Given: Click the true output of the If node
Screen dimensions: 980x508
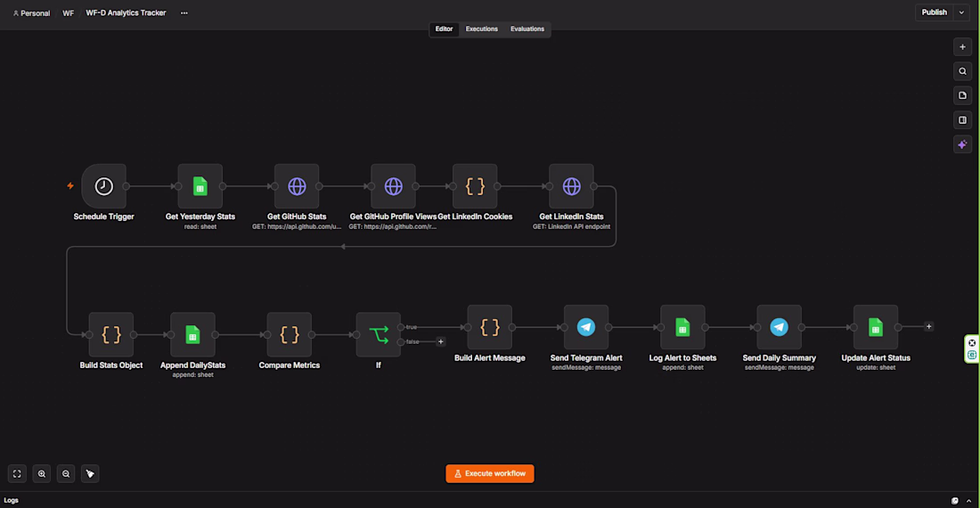Looking at the screenshot, I should pos(401,327).
